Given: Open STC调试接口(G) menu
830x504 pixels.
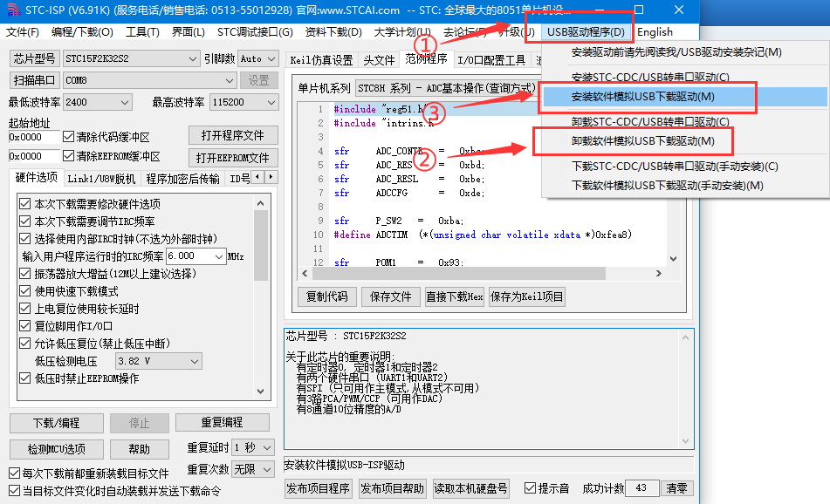Looking at the screenshot, I should tap(255, 32).
